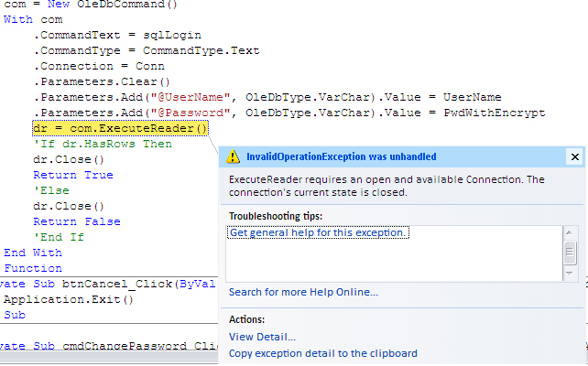The width and height of the screenshot is (588, 366).
Task: Close the InvalidOperationException popup
Action: [x=574, y=157]
